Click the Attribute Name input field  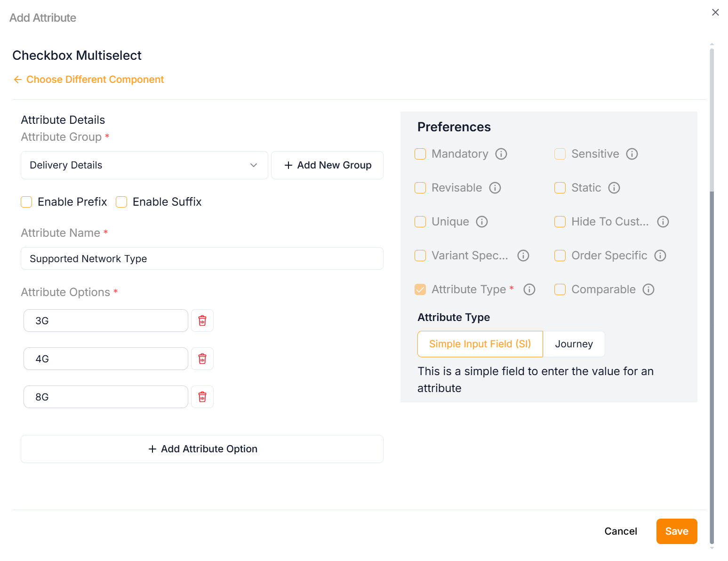202,258
